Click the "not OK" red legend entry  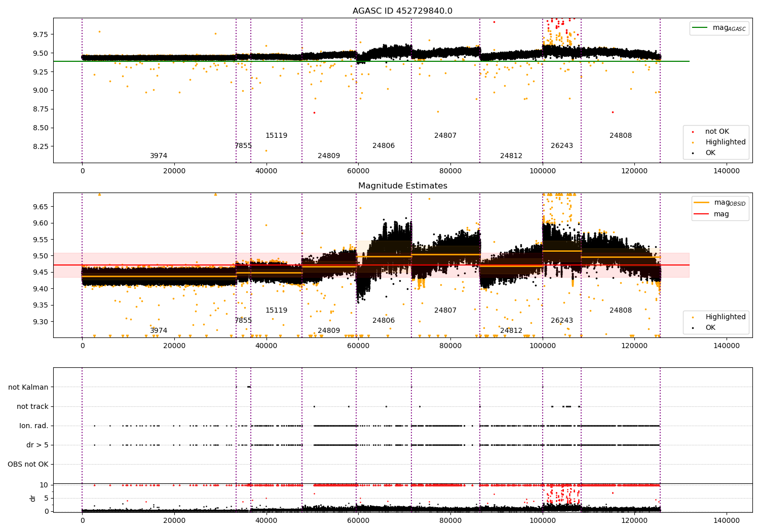pos(717,132)
